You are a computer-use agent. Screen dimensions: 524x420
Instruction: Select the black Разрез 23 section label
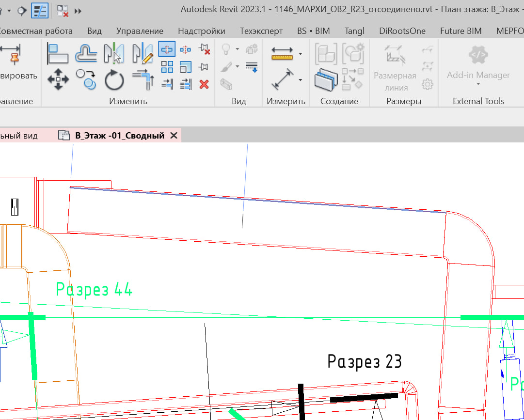point(364,362)
